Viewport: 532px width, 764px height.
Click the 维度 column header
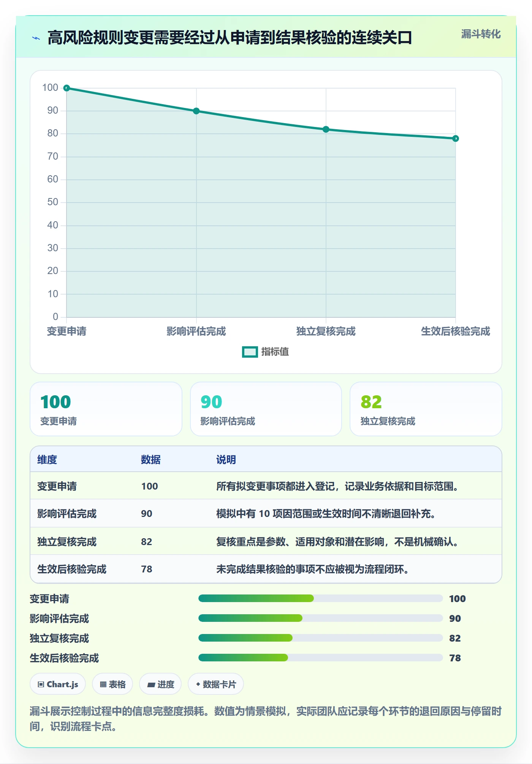[47, 460]
